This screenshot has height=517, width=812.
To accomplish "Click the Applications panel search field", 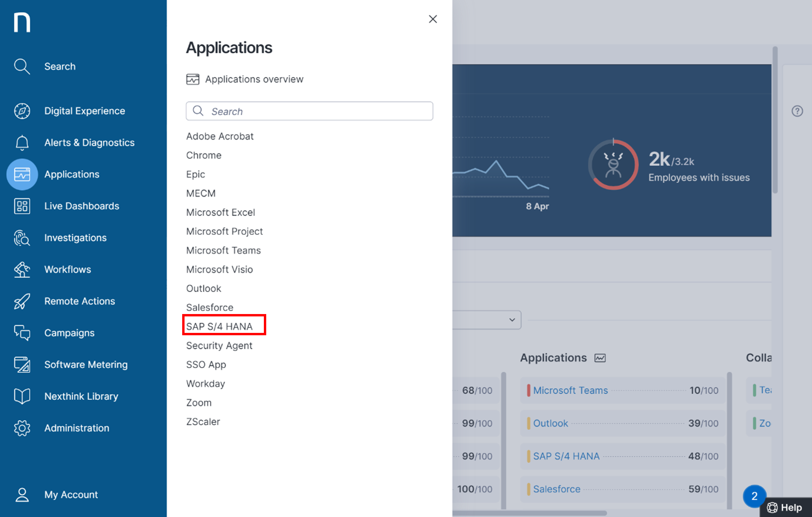I will (x=309, y=111).
